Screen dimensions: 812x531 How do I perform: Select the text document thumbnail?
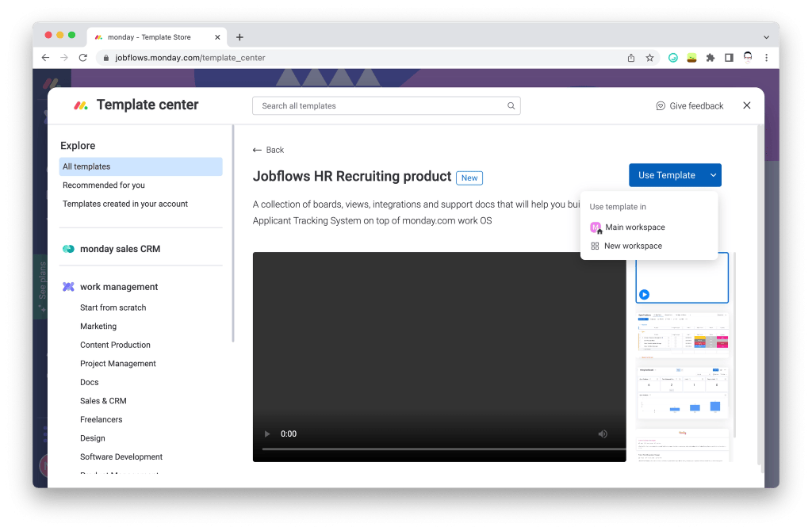click(x=682, y=444)
